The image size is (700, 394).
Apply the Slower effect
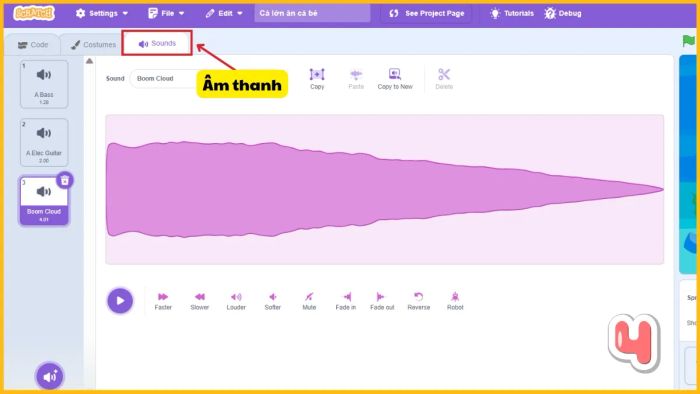click(200, 301)
